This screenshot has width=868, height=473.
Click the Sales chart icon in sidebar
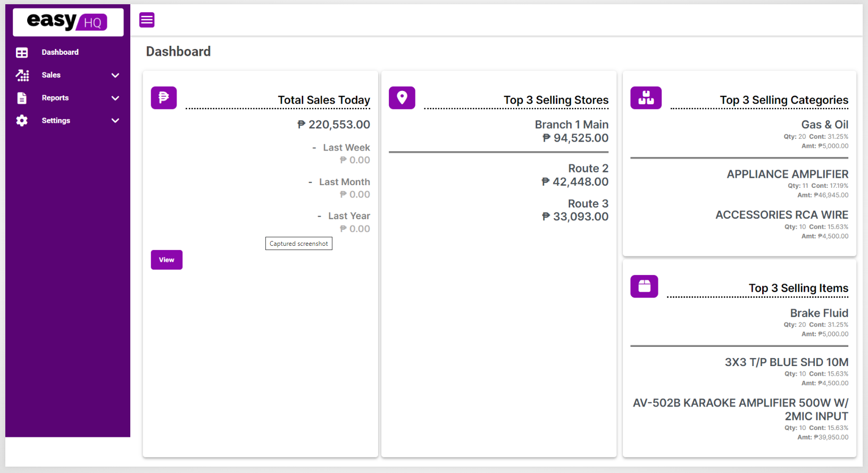[x=22, y=75]
